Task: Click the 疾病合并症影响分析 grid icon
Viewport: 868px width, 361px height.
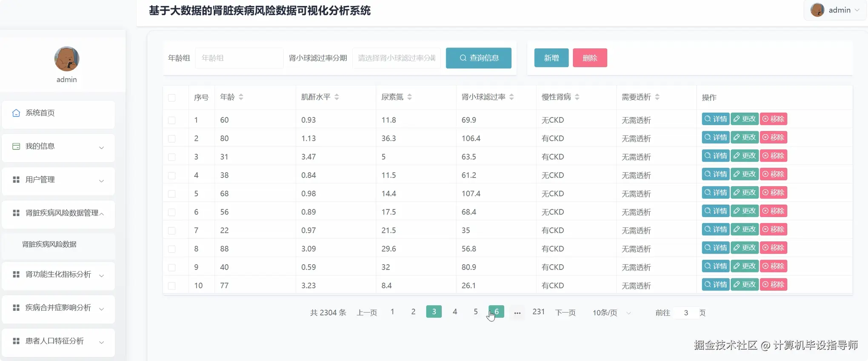Action: click(16, 307)
